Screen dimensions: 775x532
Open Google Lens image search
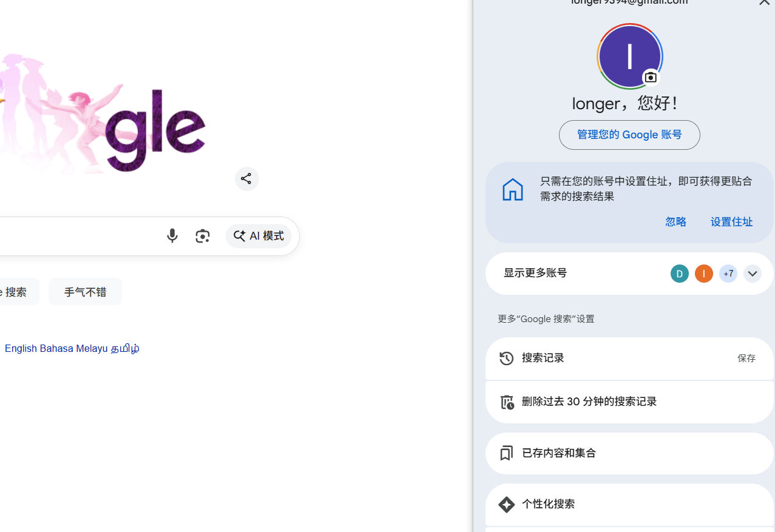coord(202,235)
